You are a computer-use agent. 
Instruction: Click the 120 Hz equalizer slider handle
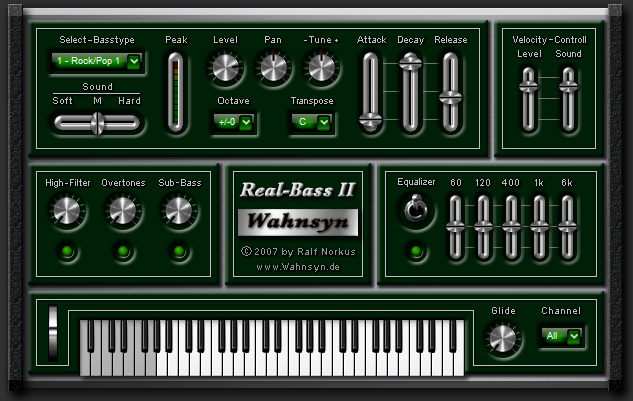pyautogui.click(x=483, y=227)
